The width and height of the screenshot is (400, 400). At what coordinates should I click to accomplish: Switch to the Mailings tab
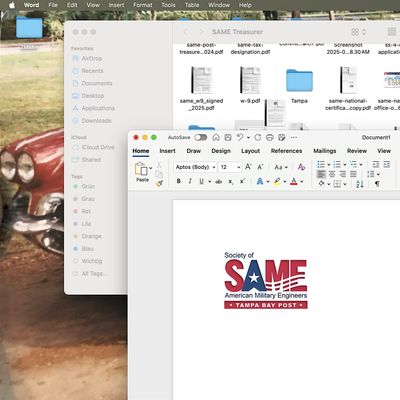coord(325,151)
